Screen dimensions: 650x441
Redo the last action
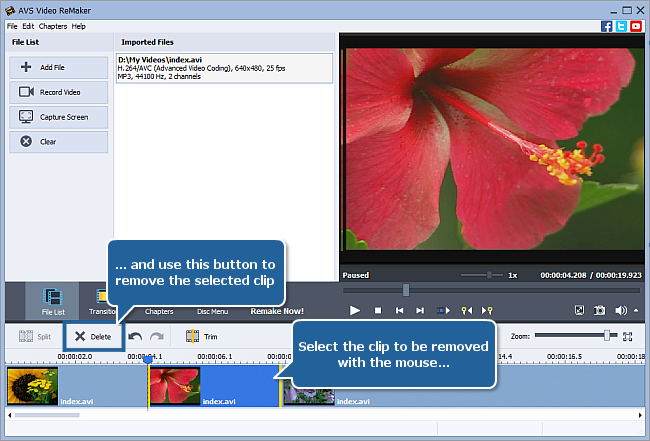pyautogui.click(x=157, y=336)
